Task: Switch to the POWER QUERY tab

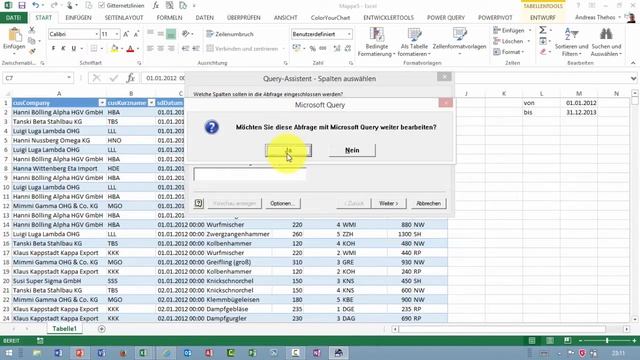Action: 446,18
